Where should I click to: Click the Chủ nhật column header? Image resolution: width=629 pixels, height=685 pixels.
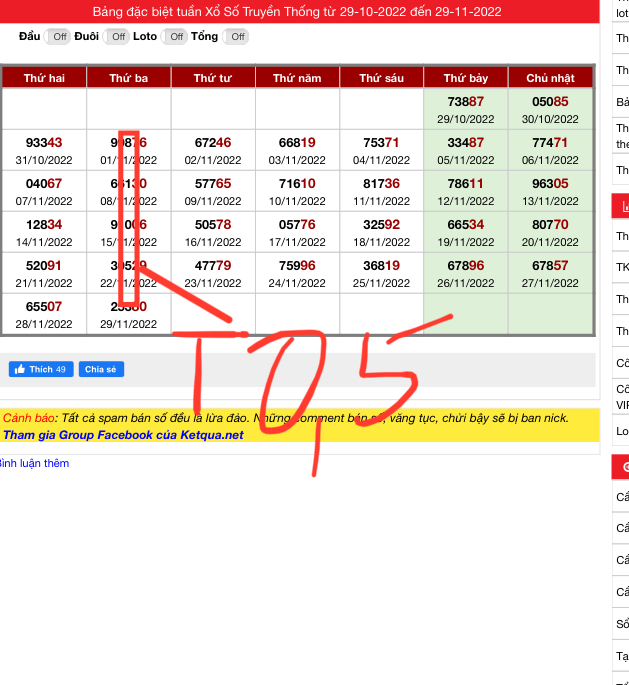click(550, 78)
